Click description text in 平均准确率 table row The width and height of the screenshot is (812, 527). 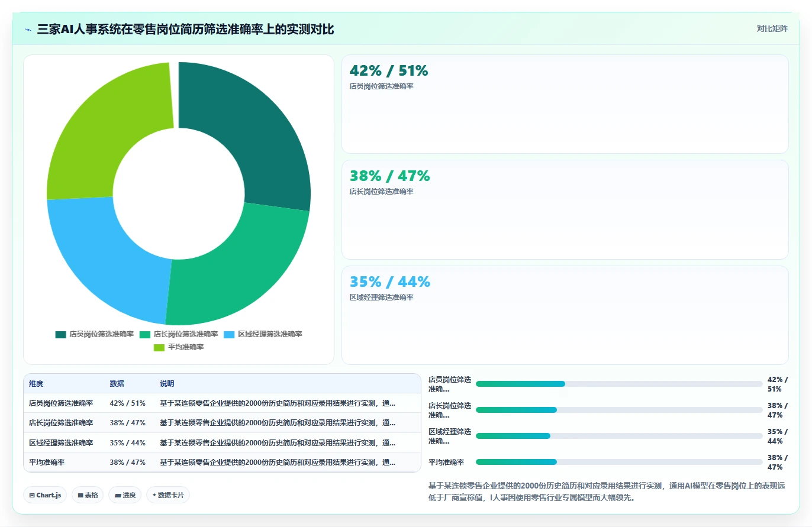[278, 463]
